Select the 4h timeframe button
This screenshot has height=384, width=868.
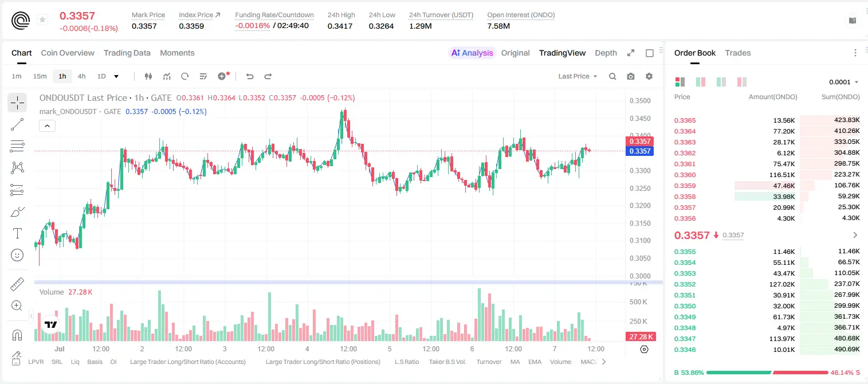81,76
